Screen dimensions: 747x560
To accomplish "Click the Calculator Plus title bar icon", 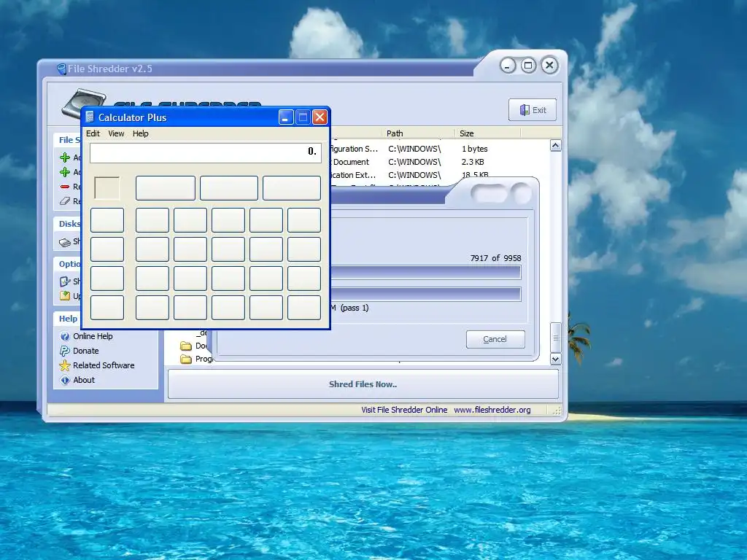I will [x=90, y=117].
